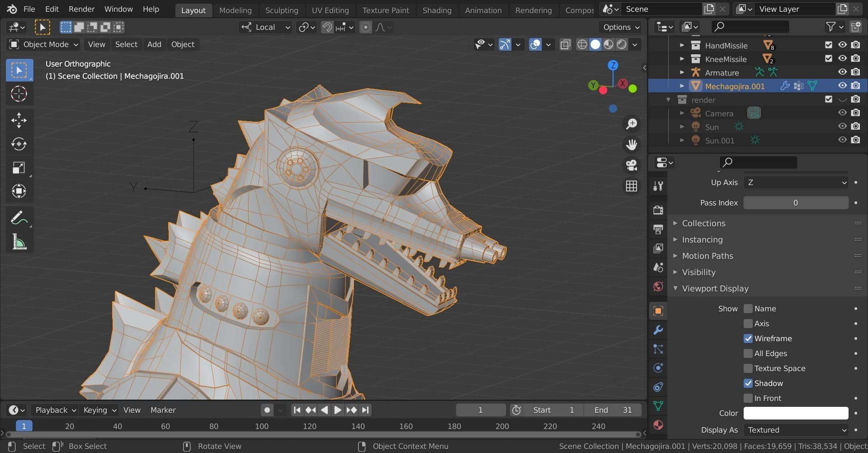Screen dimensions: 868x453
Task: Open the Up Axis Z dropdown
Action: tap(796, 182)
